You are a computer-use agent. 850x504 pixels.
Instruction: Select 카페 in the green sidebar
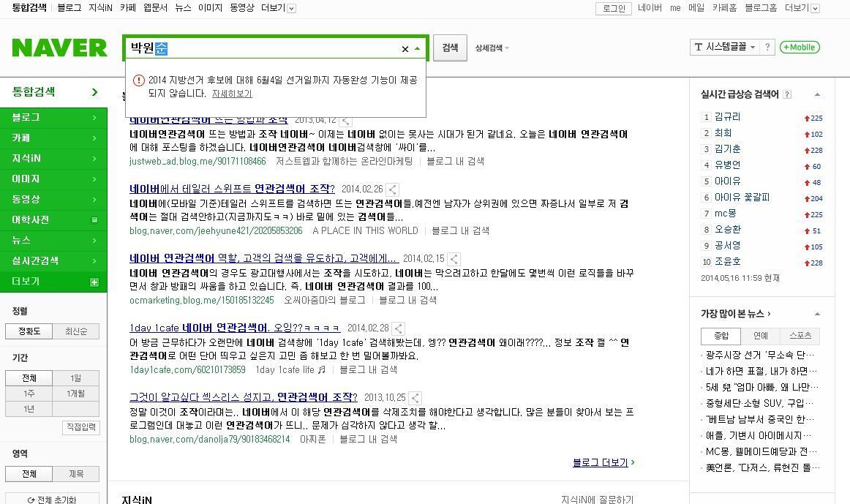tap(53, 138)
